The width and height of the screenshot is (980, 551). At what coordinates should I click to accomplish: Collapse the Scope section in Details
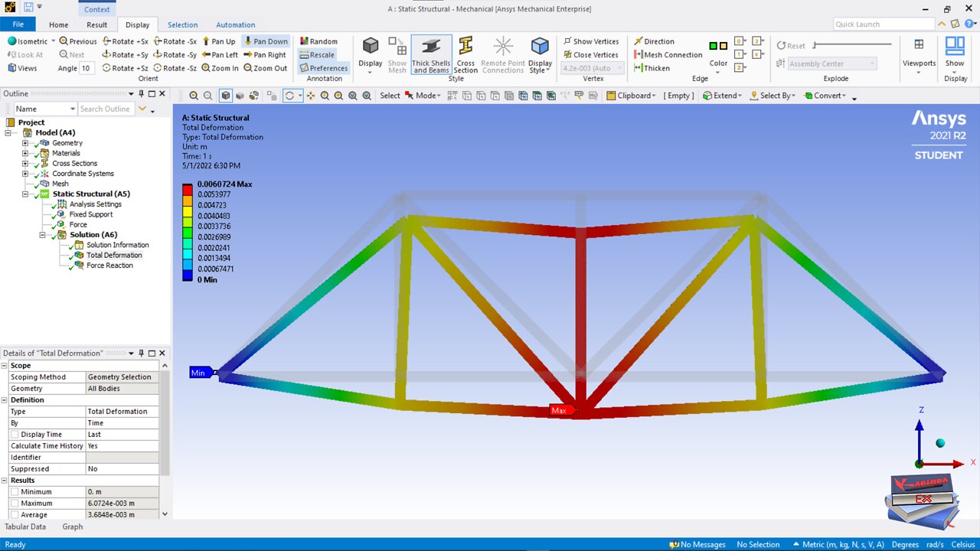tap(5, 366)
